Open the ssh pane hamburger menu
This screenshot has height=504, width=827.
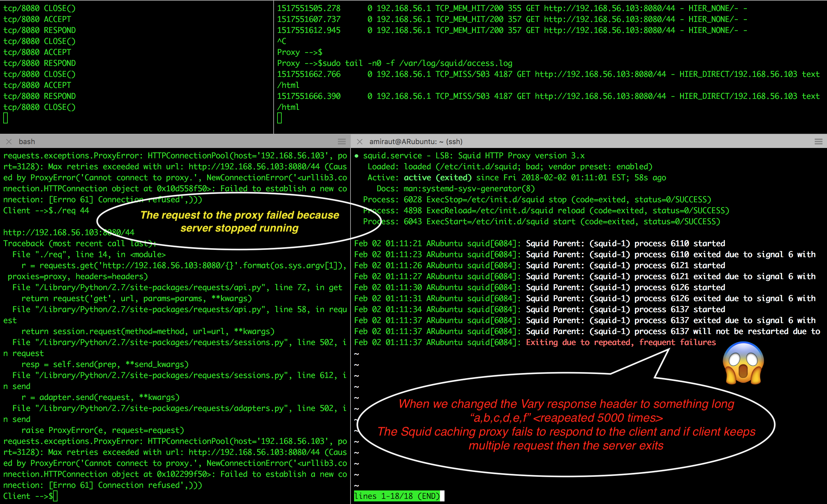point(818,142)
